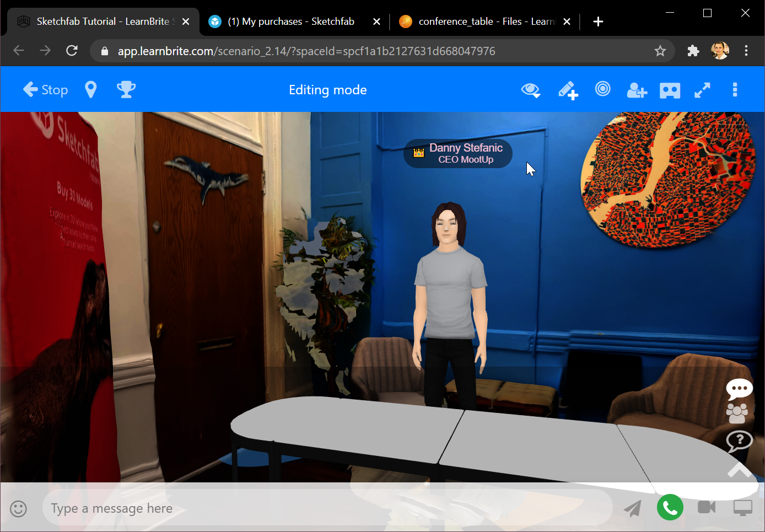
Task: Enter VR mode with headset icon
Action: coord(670,90)
